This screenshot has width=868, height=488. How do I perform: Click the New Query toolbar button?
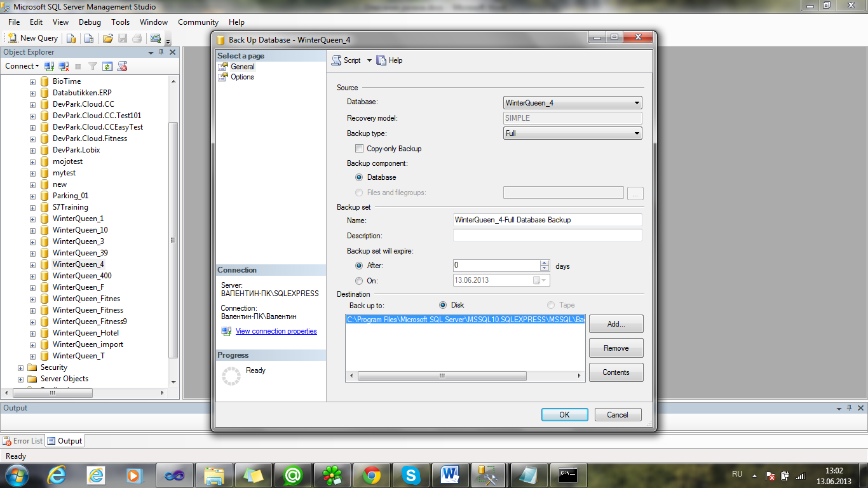click(x=32, y=38)
